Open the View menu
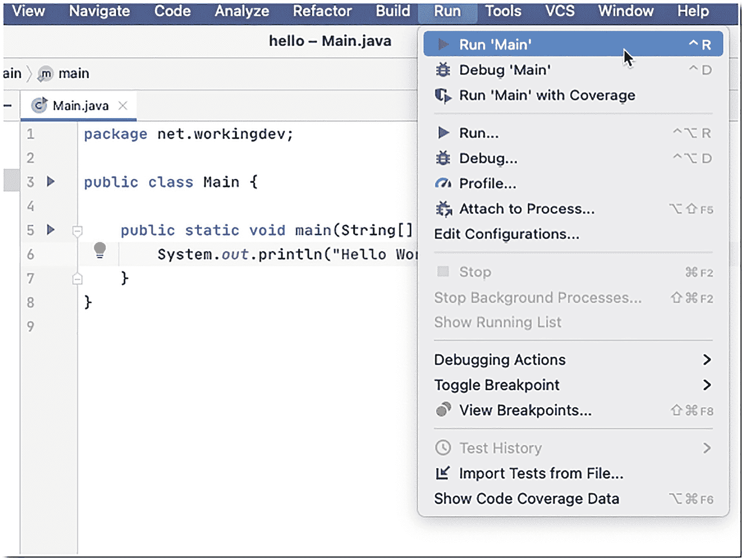744x560 pixels. pyautogui.click(x=28, y=11)
